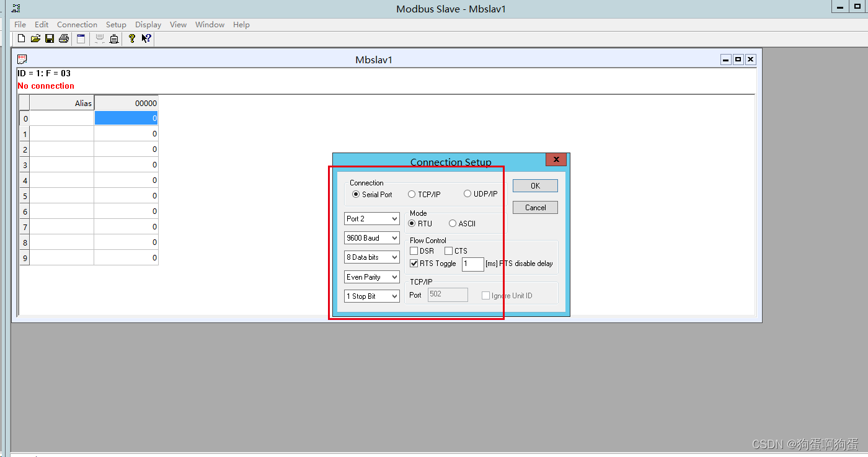Image resolution: width=868 pixels, height=457 pixels.
Task: Open the 1 Stop Bit dropdown
Action: [x=372, y=296]
